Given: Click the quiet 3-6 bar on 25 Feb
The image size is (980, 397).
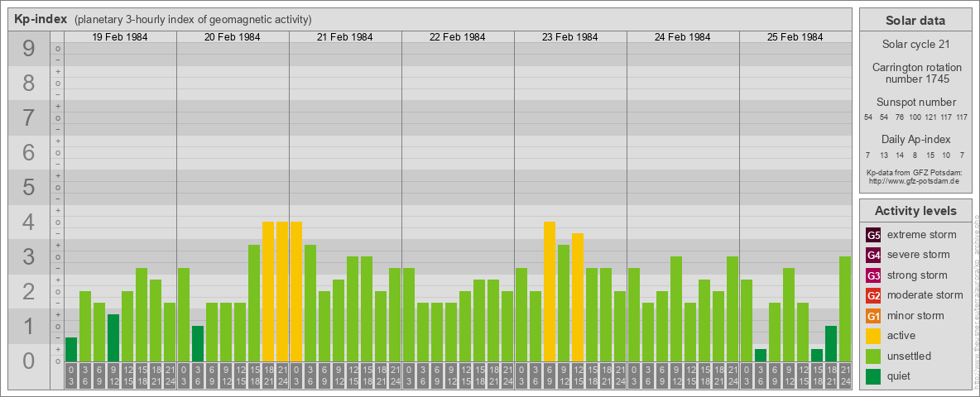Looking at the screenshot, I should pos(760,355).
